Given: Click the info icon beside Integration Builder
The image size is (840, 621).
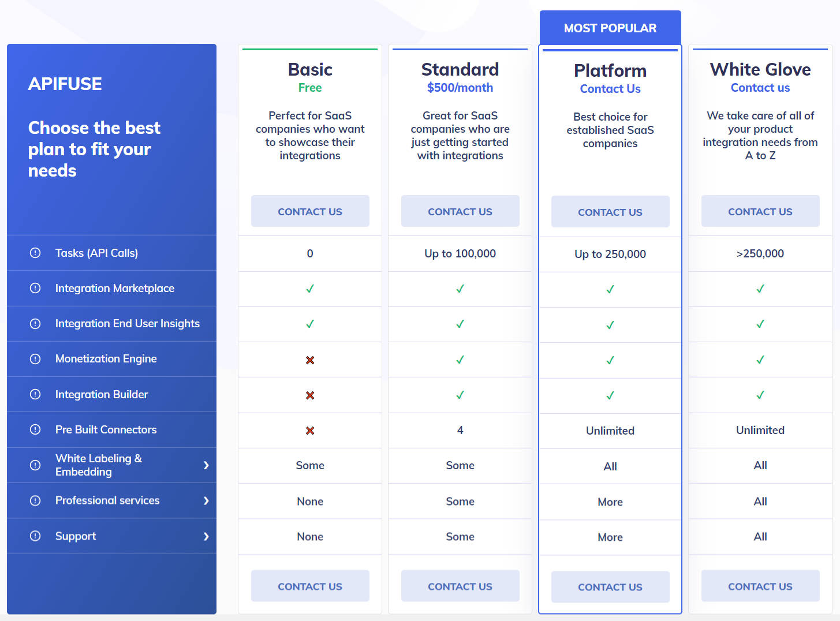Looking at the screenshot, I should 35,394.
